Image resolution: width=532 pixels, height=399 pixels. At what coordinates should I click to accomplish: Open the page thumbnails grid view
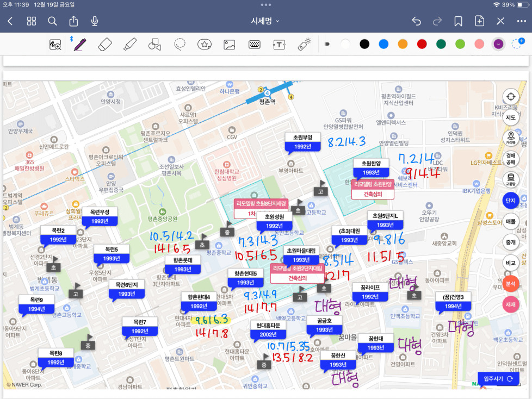(32, 21)
